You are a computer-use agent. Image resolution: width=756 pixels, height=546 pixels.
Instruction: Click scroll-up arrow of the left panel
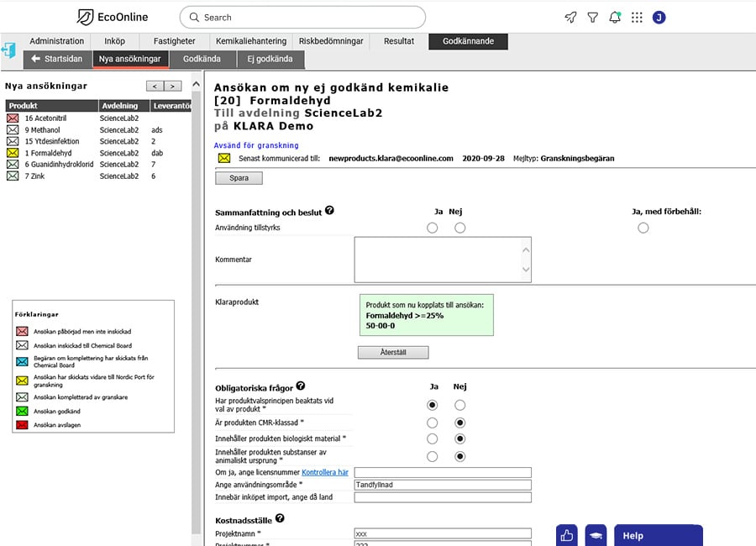(x=197, y=84)
